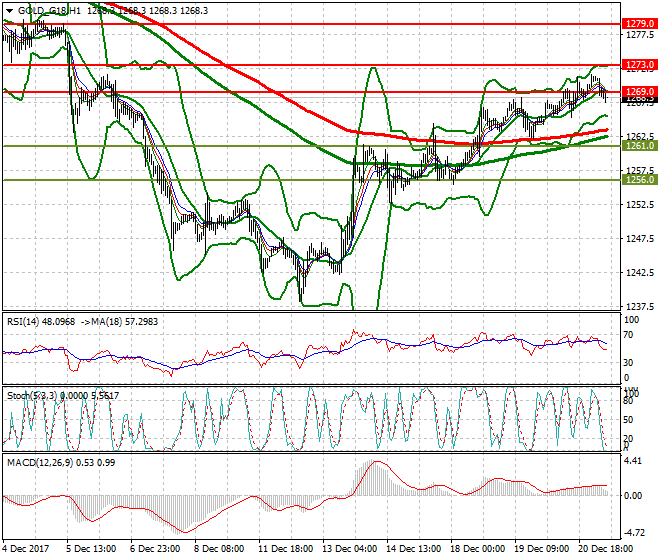Click the chart menu triangle beside GOLD_G18
The image size is (660, 560).
9,11
